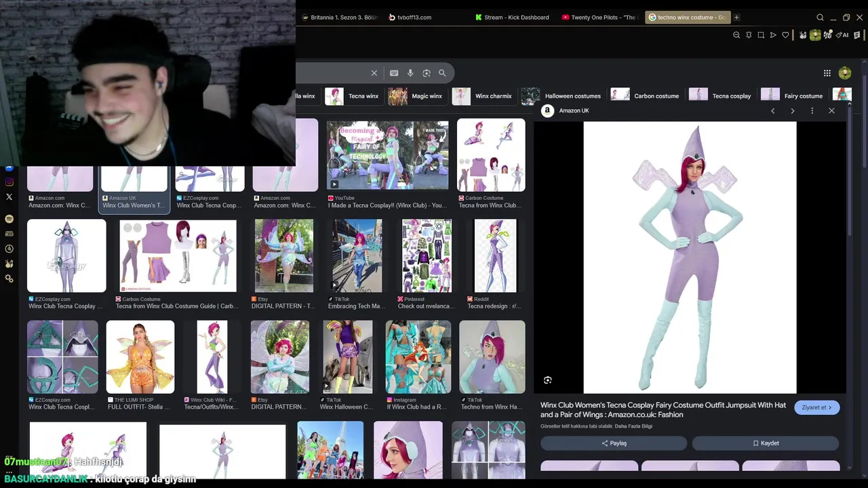The image size is (868, 488).
Task: Open a new browser tab
Action: (736, 17)
